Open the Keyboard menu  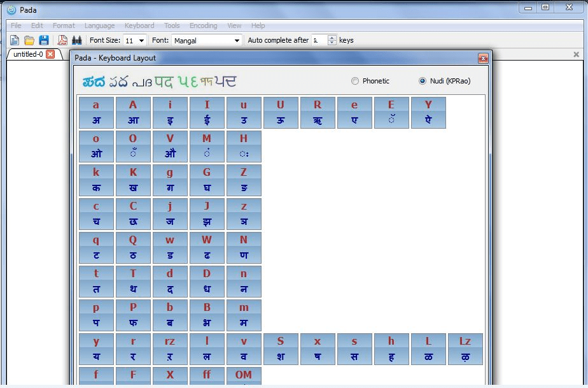pos(139,25)
